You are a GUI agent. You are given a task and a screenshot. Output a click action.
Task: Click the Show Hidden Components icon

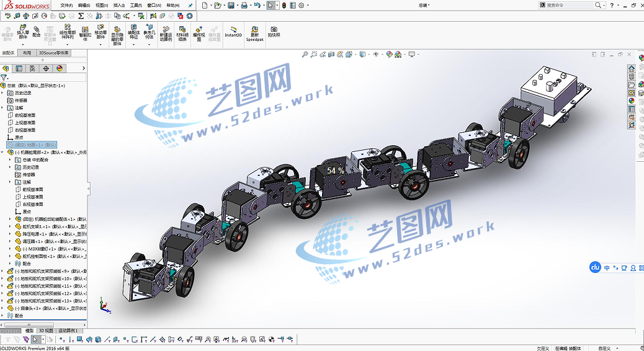point(117,30)
